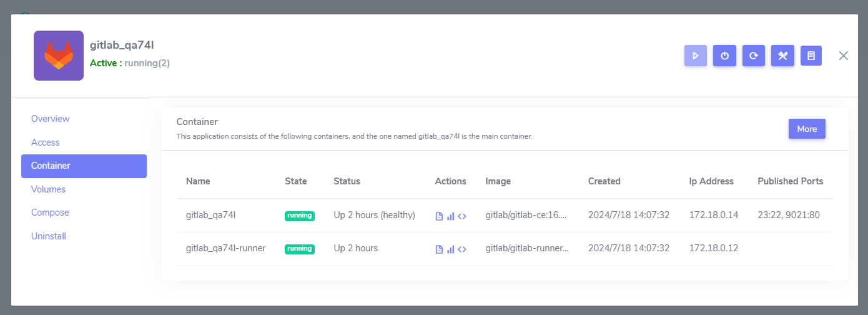Viewport: 868px width, 315px height.
Task: Open the Uninstall section
Action: point(49,236)
